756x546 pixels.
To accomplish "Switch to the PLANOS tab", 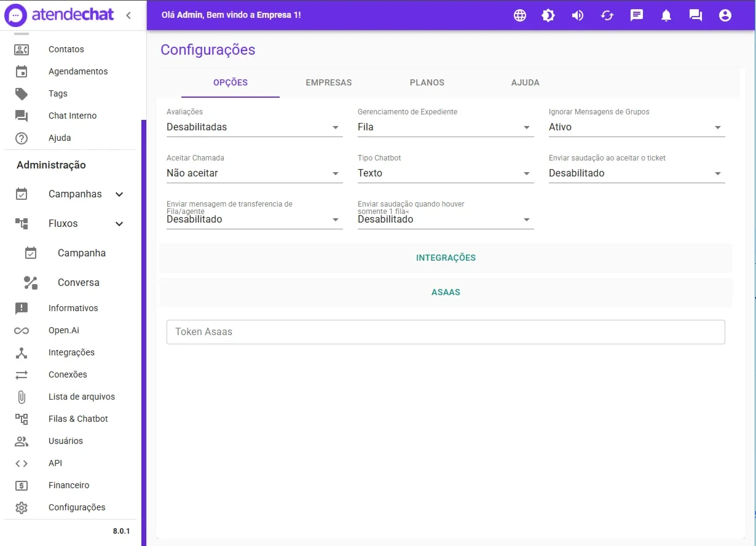I will (x=427, y=82).
